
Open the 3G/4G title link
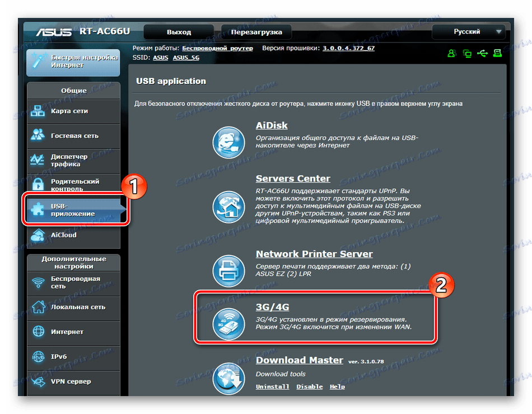(x=273, y=307)
